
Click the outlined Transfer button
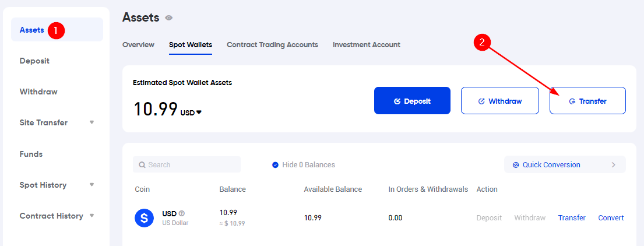pos(587,101)
